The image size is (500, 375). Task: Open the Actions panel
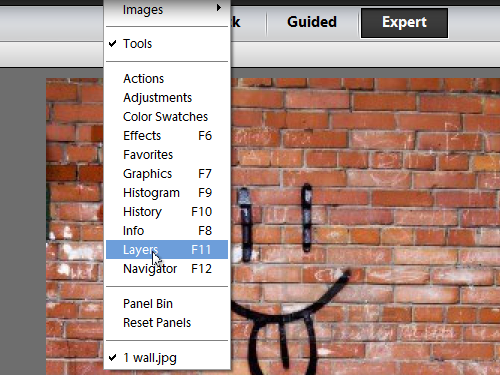coord(167,79)
